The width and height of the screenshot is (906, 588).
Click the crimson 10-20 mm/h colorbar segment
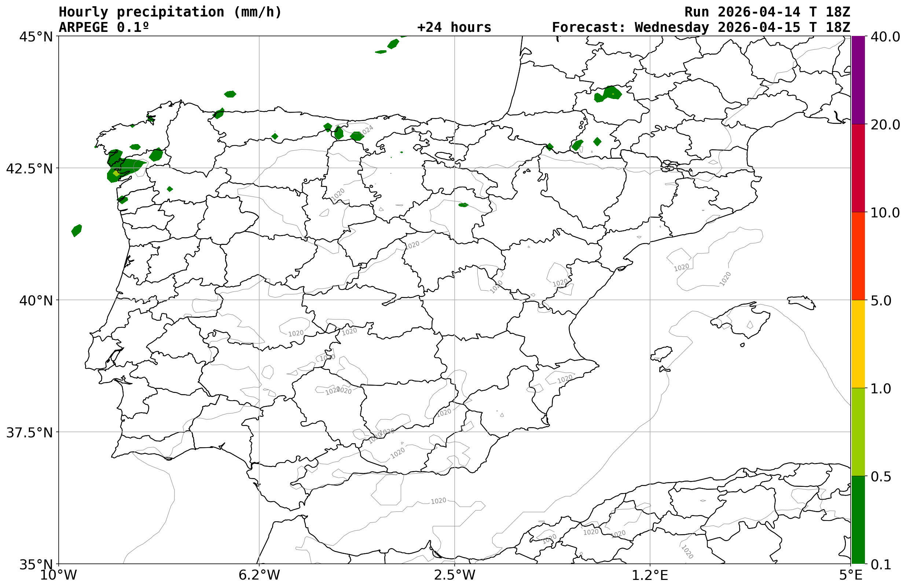(858, 168)
